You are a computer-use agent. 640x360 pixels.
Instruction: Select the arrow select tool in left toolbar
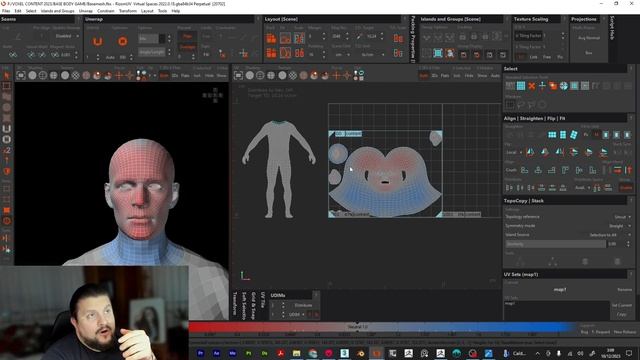click(x=7, y=76)
